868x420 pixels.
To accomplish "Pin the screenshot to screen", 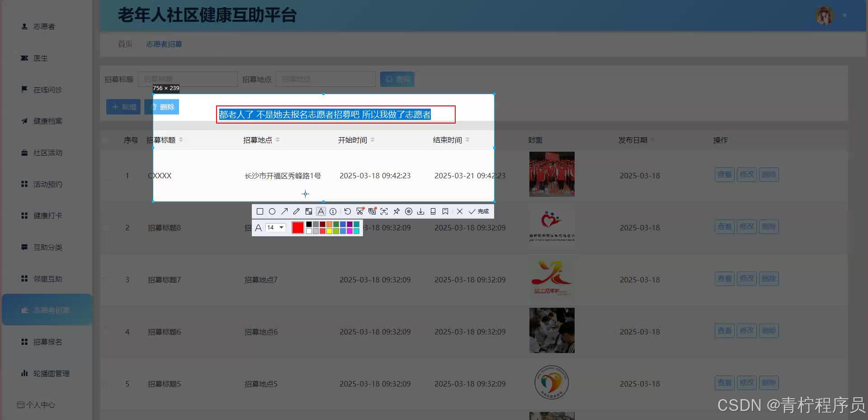I will 396,211.
